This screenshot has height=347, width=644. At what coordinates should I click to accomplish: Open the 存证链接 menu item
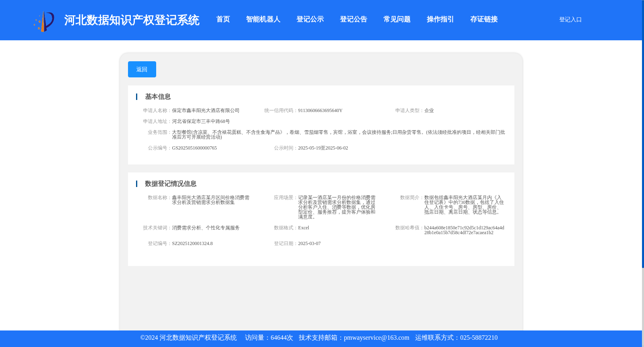click(x=484, y=19)
